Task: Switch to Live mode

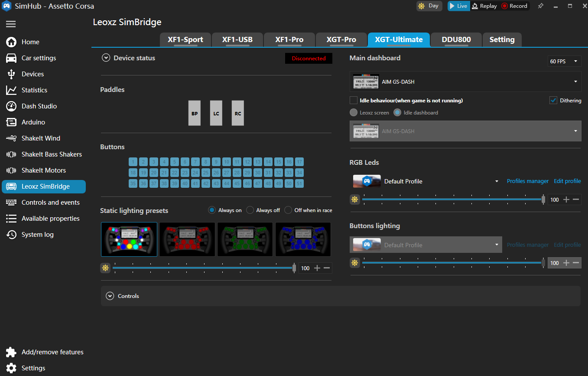Action: click(458, 6)
